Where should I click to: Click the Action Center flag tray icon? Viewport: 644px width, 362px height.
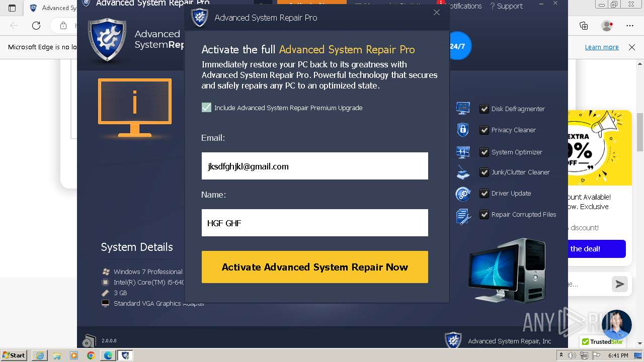pyautogui.click(x=596, y=355)
